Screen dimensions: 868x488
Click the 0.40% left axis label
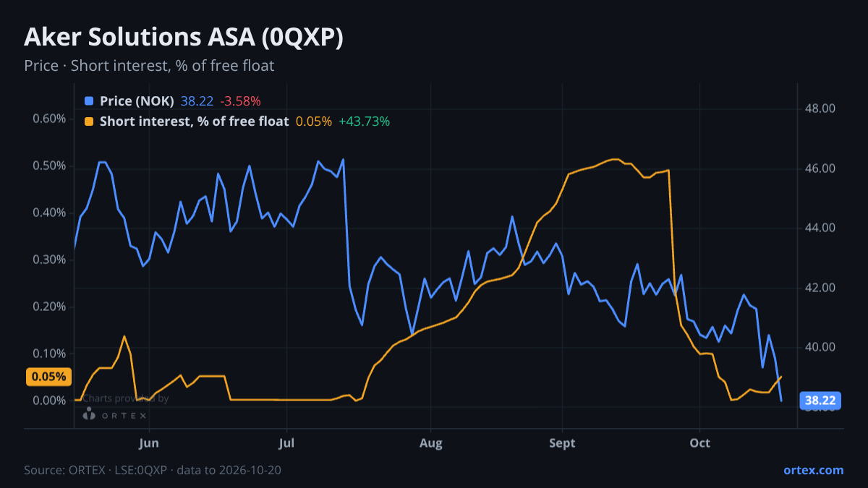49,213
